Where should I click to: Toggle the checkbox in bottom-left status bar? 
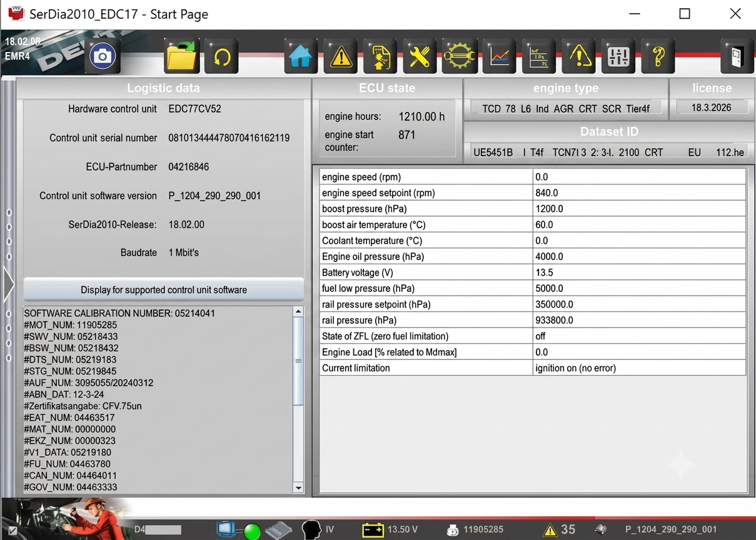tap(13, 531)
